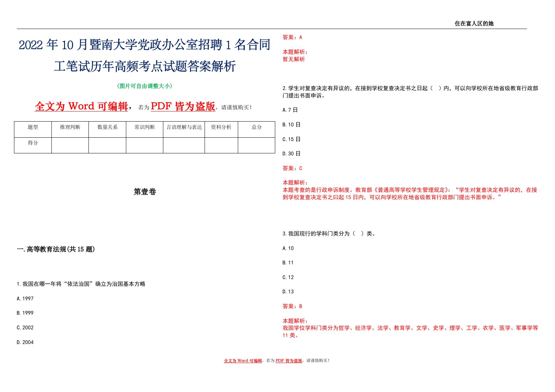Select the '总分' table cell
This screenshot has height=392, width=555.
[257, 129]
